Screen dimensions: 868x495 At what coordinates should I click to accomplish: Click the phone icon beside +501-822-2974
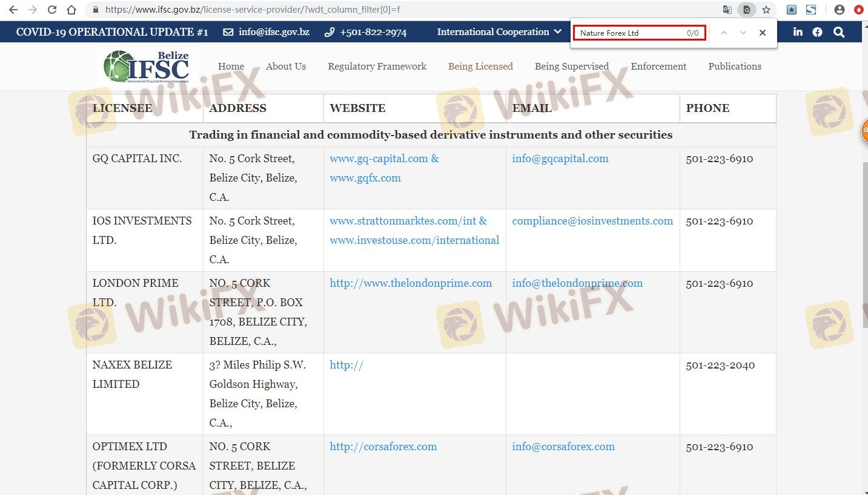330,32
